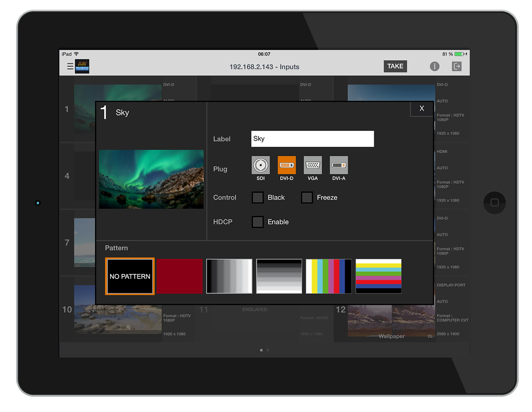
Task: Tap the Wi-Fi status icon
Action: 76,54
